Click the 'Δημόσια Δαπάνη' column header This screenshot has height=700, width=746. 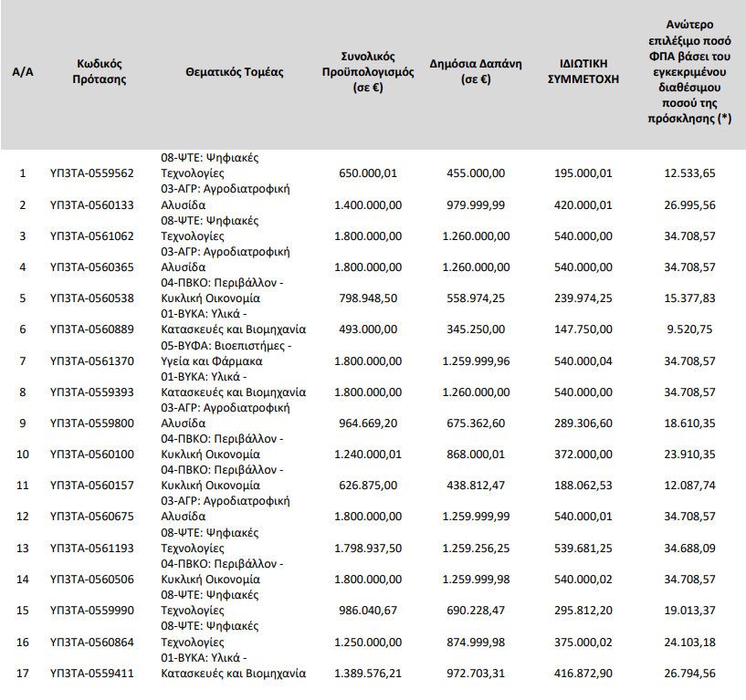[x=475, y=71]
